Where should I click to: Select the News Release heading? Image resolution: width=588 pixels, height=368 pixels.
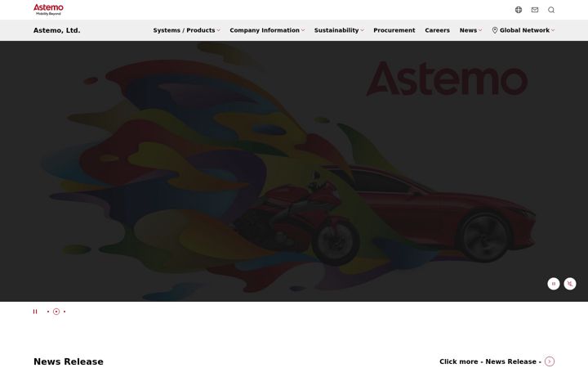tap(69, 361)
